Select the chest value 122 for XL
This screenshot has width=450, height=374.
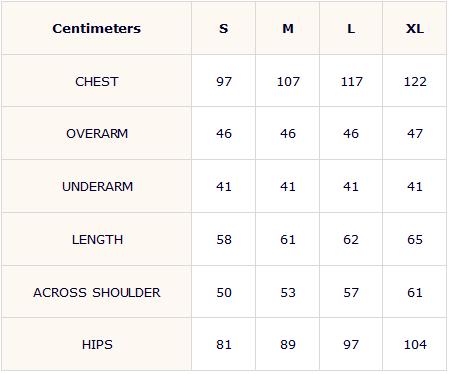pyautogui.click(x=415, y=82)
